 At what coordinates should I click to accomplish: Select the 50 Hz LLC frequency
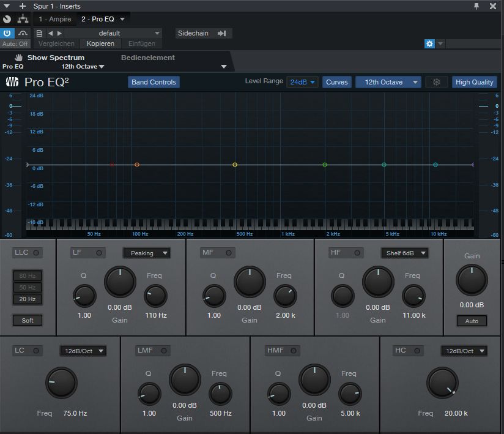[28, 287]
